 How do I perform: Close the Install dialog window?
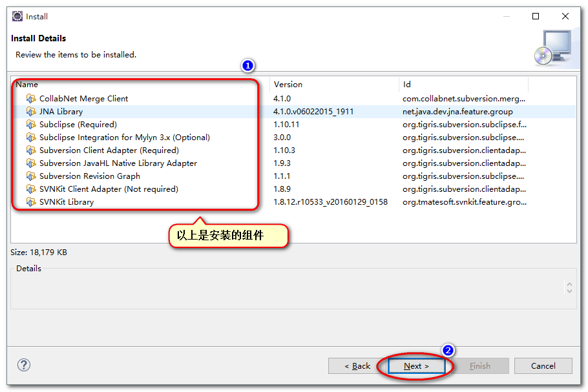point(565,16)
